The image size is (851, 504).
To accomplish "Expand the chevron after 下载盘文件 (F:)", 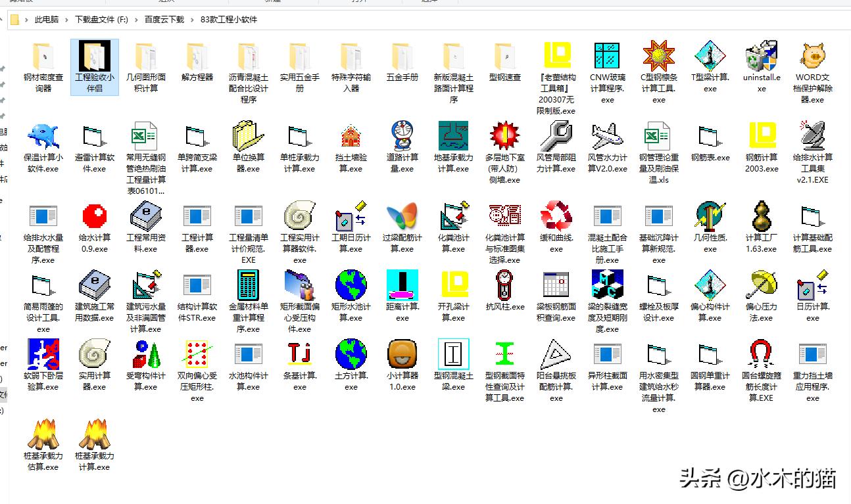I will (x=136, y=20).
